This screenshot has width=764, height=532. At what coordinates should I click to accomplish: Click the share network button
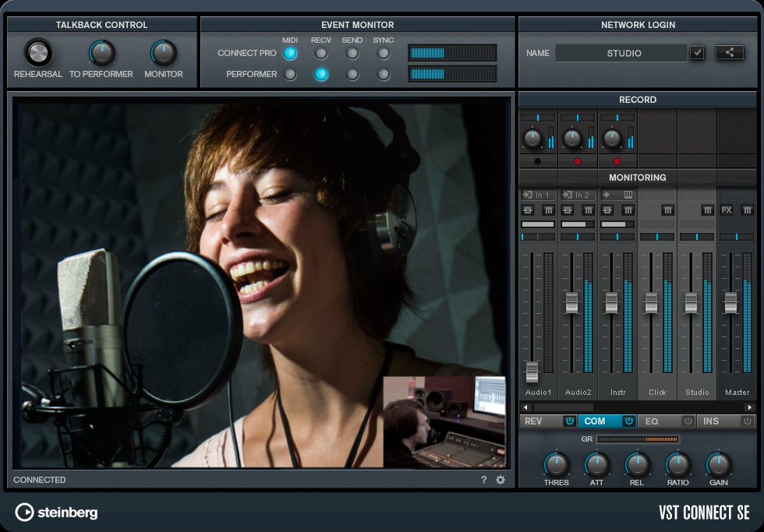[x=730, y=53]
